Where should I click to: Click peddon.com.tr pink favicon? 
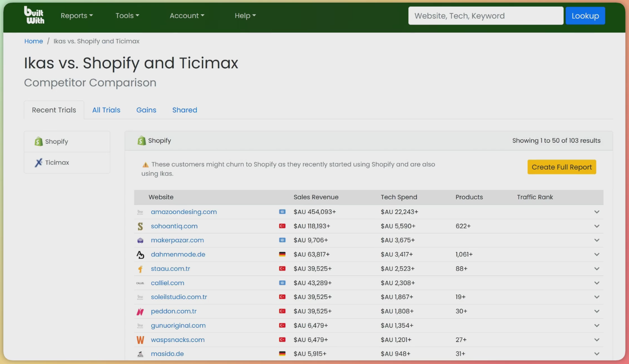pos(140,311)
